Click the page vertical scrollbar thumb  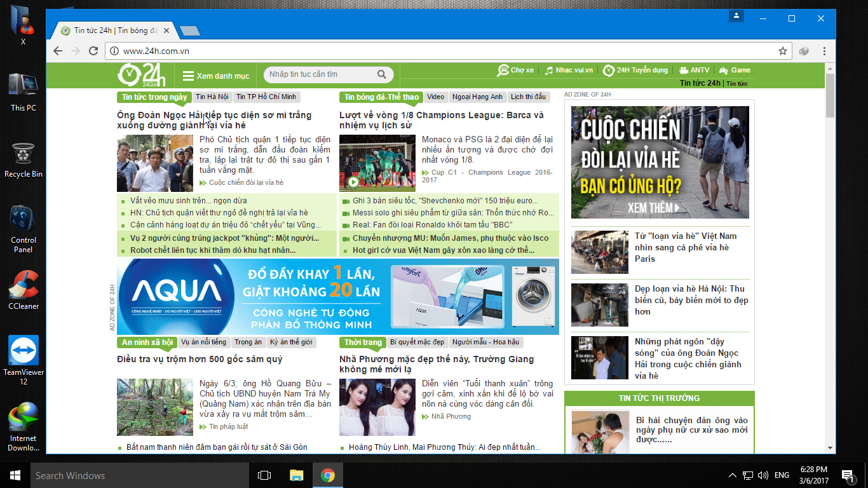(x=830, y=95)
